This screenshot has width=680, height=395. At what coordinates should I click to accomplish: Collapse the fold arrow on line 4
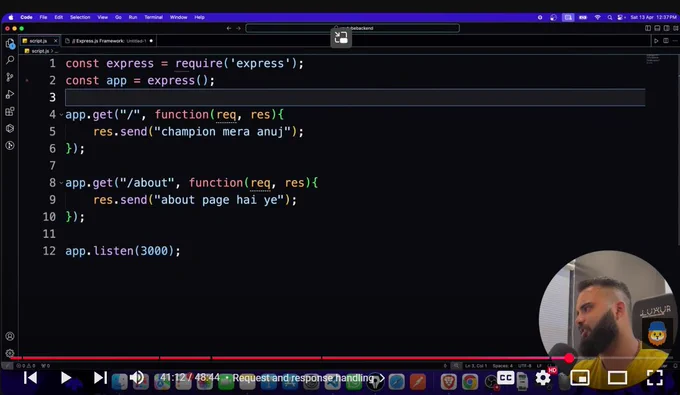coord(61,115)
